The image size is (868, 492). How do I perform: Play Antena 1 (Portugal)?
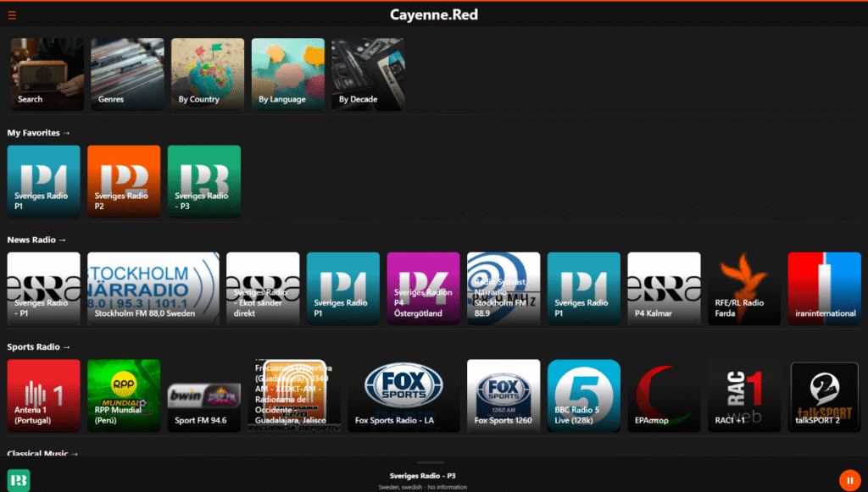44,395
